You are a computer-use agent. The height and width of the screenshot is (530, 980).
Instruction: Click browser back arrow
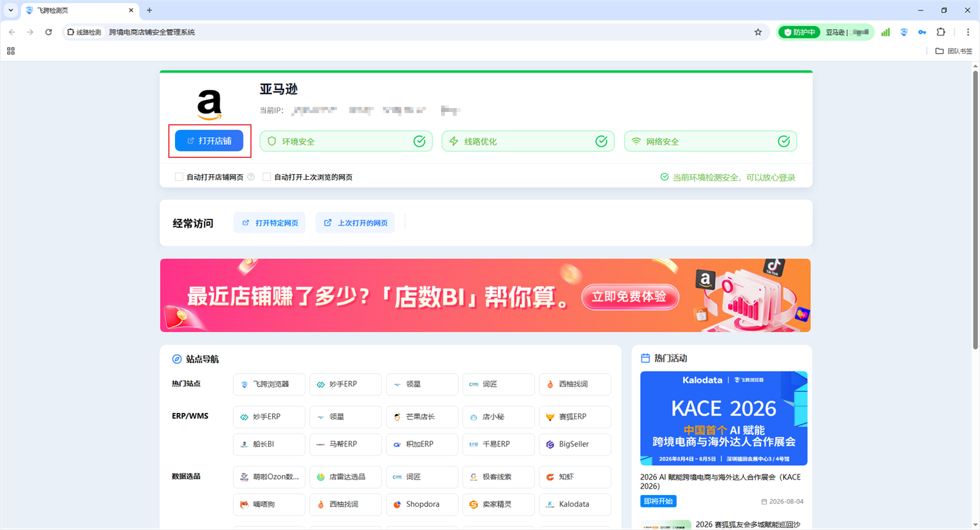pos(12,32)
